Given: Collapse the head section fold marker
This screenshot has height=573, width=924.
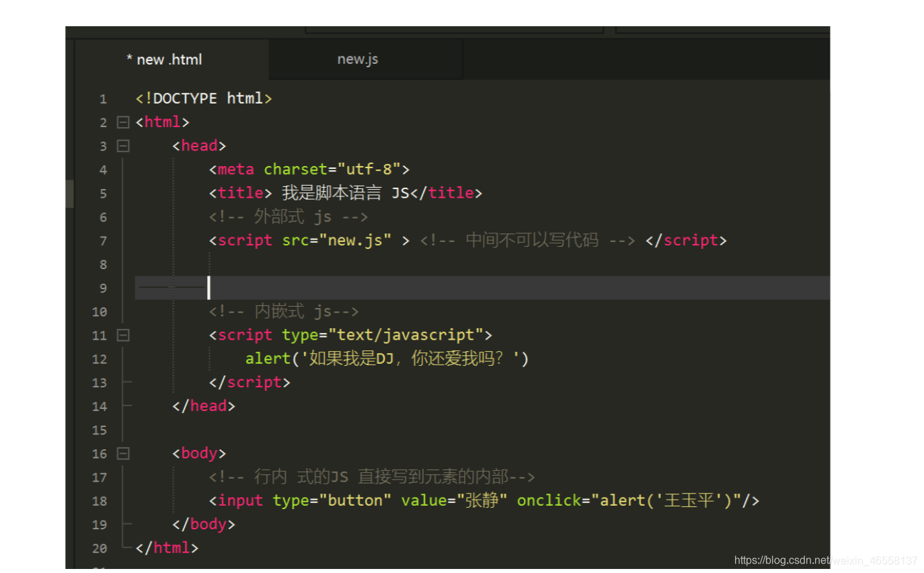Looking at the screenshot, I should coord(122,145).
